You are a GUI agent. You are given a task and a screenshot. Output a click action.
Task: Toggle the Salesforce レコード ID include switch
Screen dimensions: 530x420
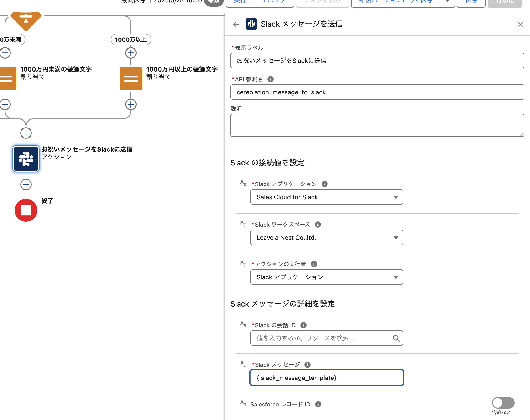pos(503,403)
